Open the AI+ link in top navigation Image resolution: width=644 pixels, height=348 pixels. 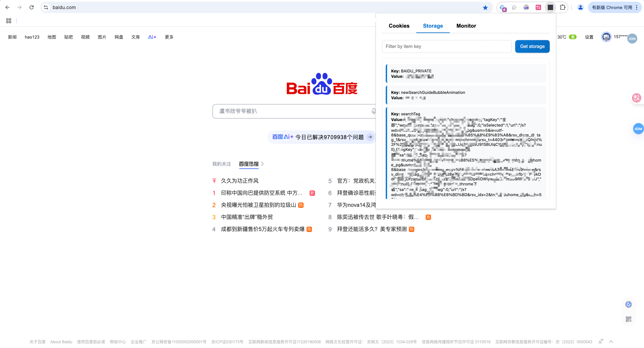tap(152, 37)
